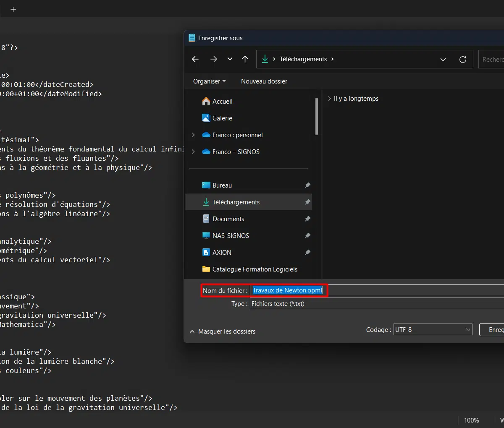This screenshot has height=428, width=504.
Task: Expand the Franco – SIGNOS OneDrive node
Action: point(193,152)
